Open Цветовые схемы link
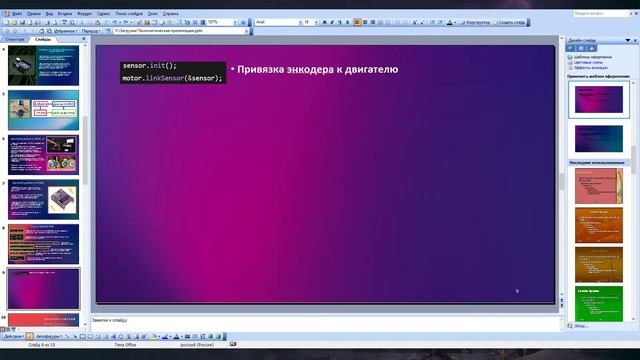 click(588, 62)
